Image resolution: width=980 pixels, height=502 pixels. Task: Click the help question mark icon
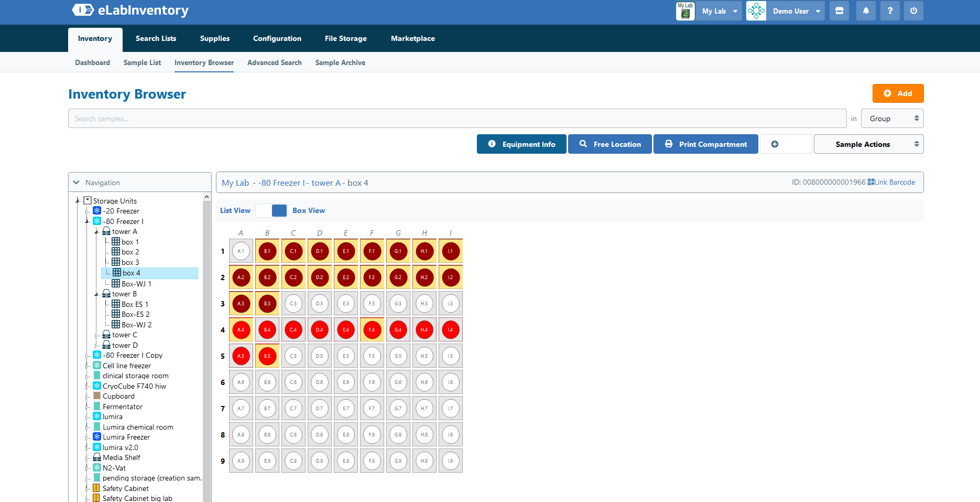[890, 11]
